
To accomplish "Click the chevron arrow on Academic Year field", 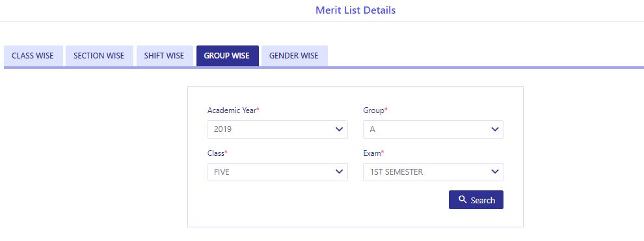I will (x=340, y=129).
